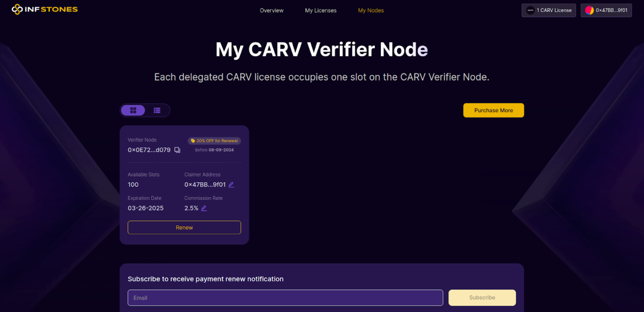Click the InfStones logo

(x=45, y=9)
